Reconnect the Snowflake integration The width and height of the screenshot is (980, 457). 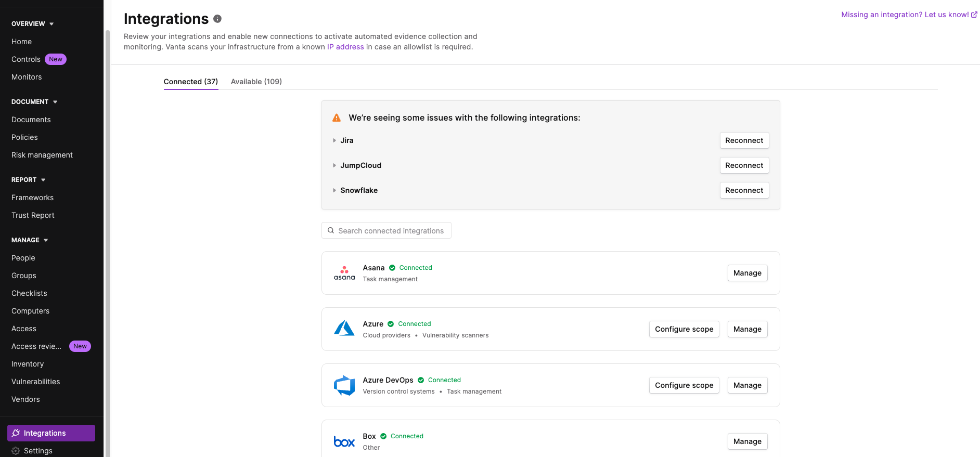tap(744, 190)
